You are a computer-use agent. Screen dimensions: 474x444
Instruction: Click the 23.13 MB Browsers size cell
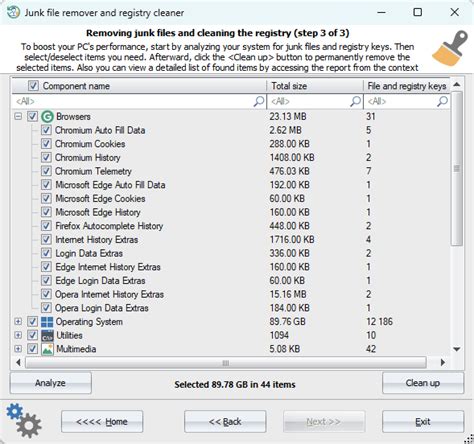pyautogui.click(x=288, y=116)
